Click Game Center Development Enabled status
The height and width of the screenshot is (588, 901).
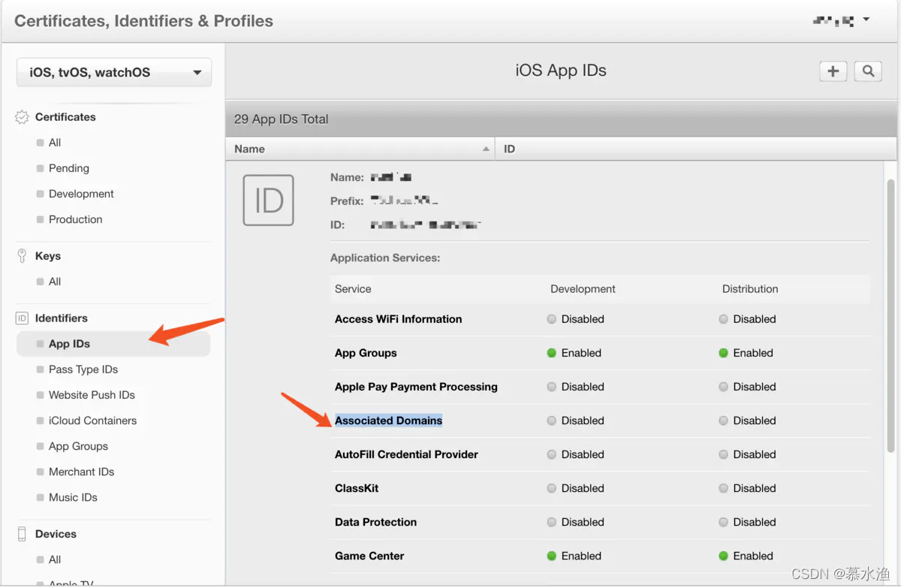[574, 556]
